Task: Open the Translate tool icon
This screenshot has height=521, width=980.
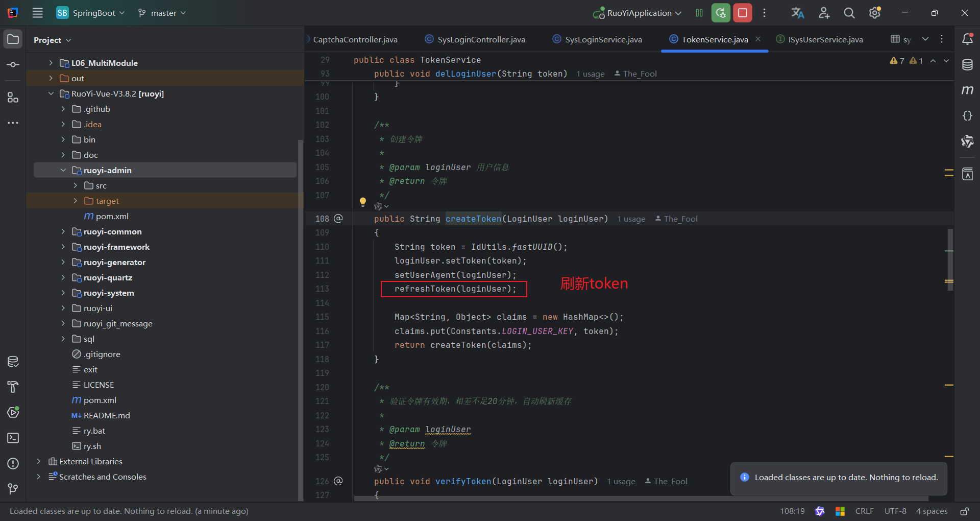Action: [798, 13]
